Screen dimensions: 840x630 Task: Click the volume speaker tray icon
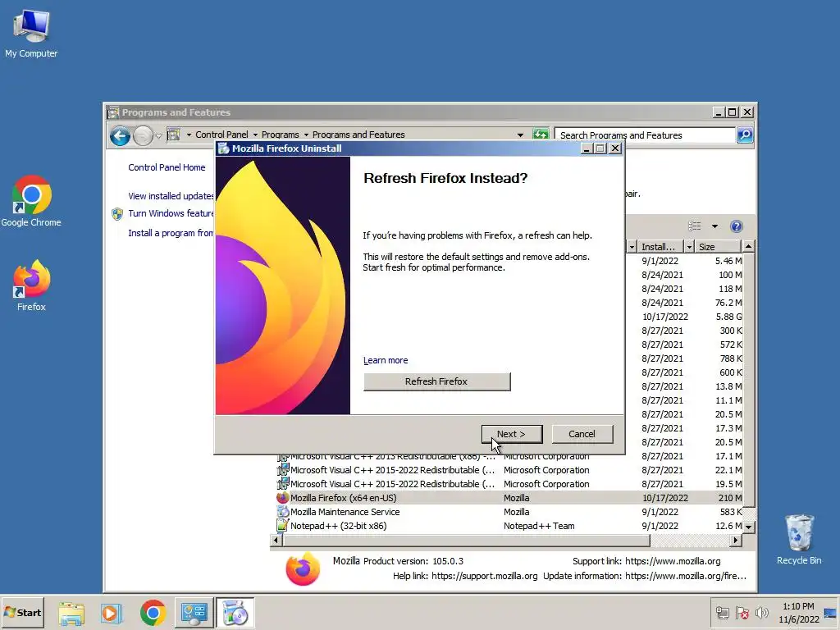tap(761, 613)
